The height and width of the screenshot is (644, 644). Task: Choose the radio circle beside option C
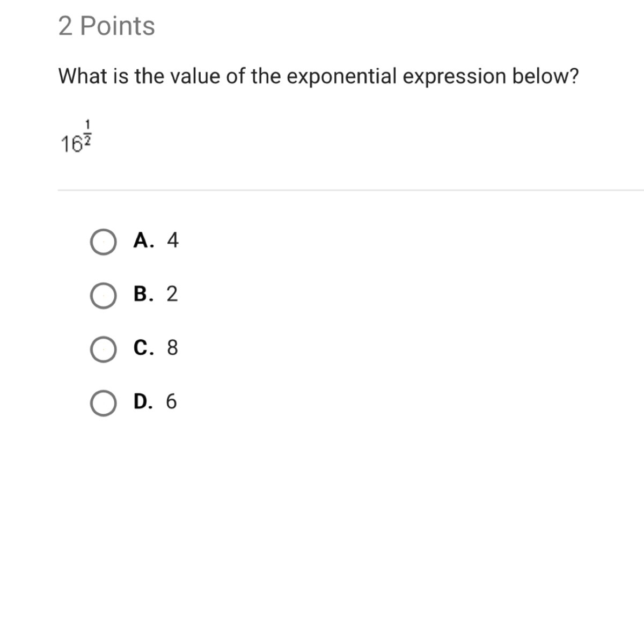click(103, 350)
